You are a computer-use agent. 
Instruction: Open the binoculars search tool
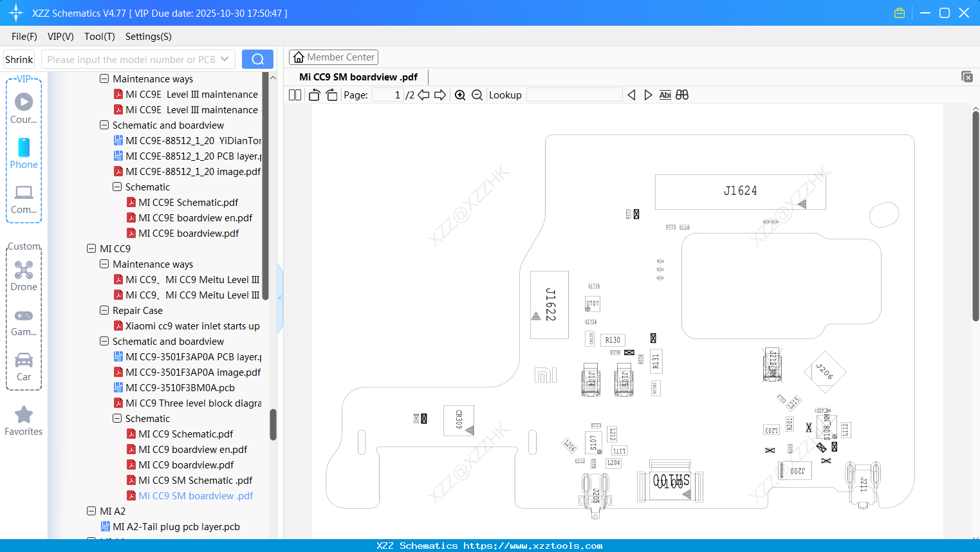point(683,95)
